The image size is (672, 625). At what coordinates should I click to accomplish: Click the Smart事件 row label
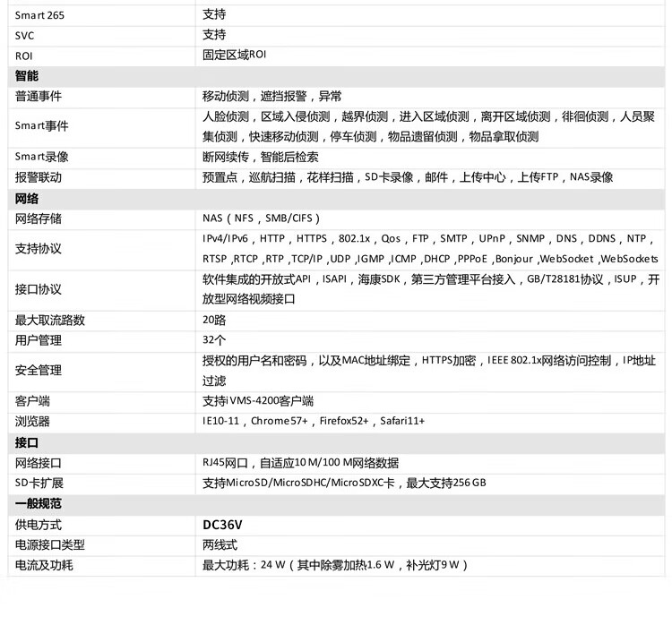[42, 127]
